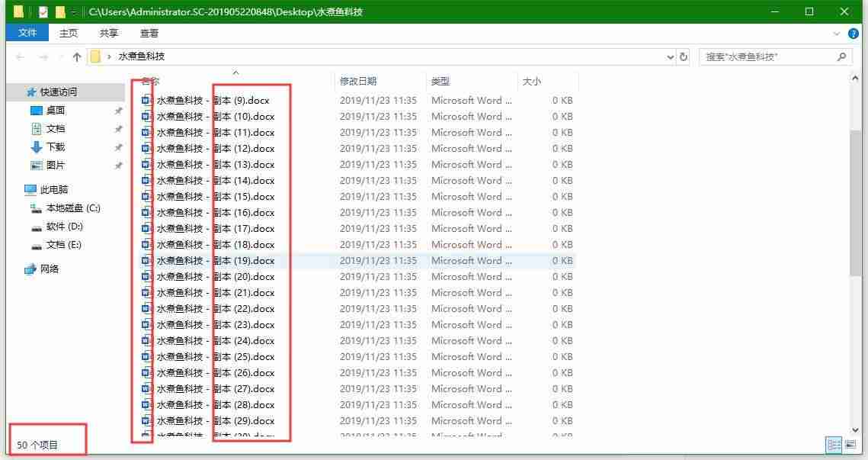Select file 副本 (19).docx
This screenshot has width=868, height=460.
pos(216,260)
